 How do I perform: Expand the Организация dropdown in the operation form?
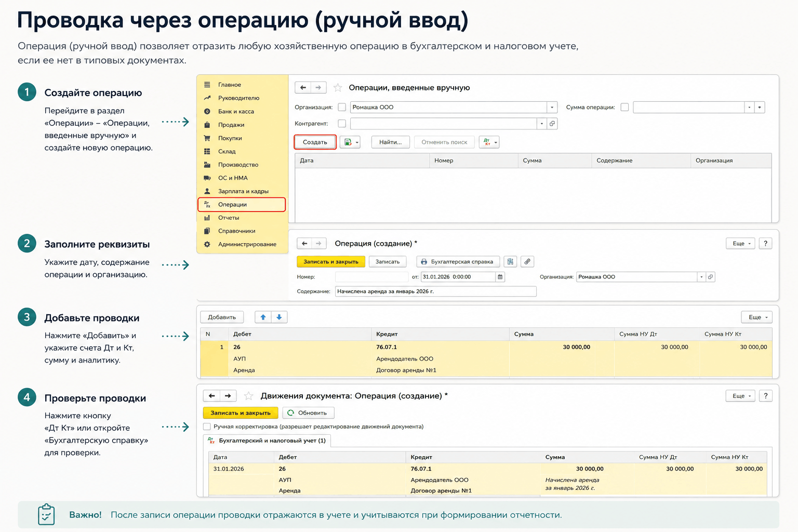pos(701,277)
